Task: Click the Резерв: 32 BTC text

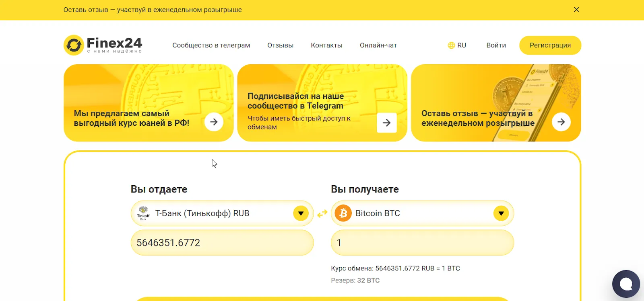Action: 355,281
